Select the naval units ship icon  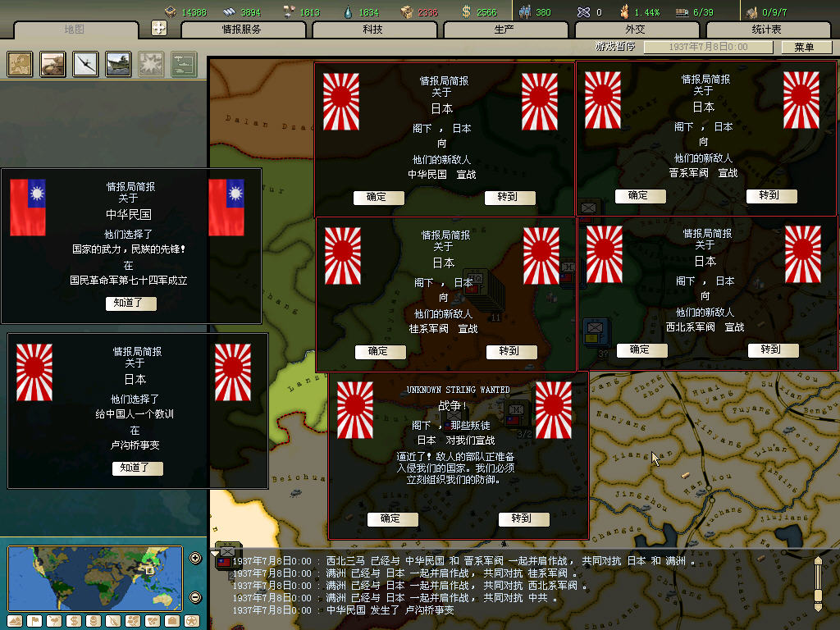118,64
